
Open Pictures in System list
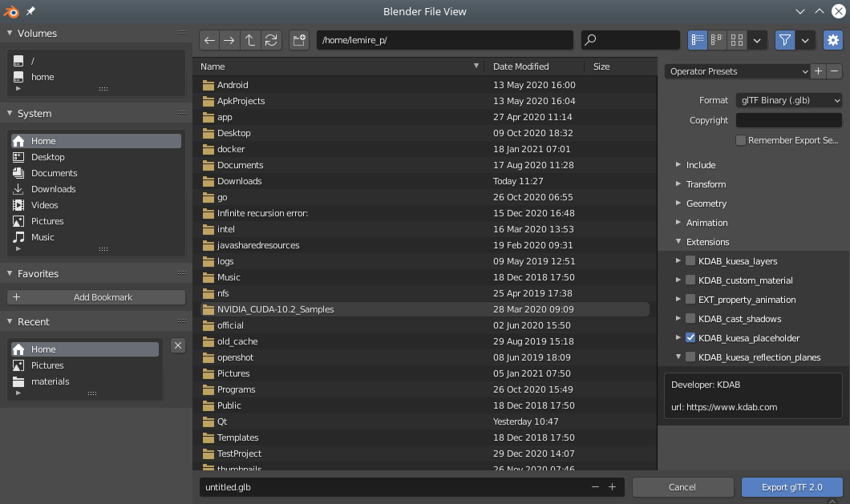(96, 221)
